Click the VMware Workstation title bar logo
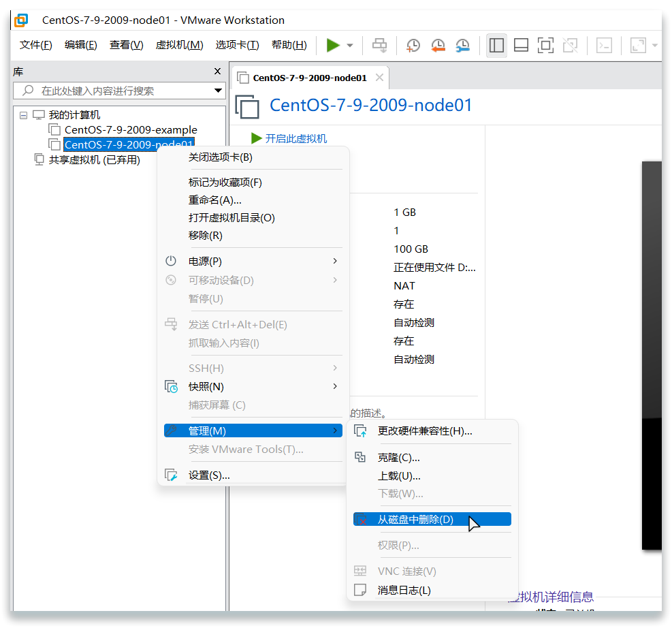This screenshot has height=628, width=672. (x=21, y=20)
